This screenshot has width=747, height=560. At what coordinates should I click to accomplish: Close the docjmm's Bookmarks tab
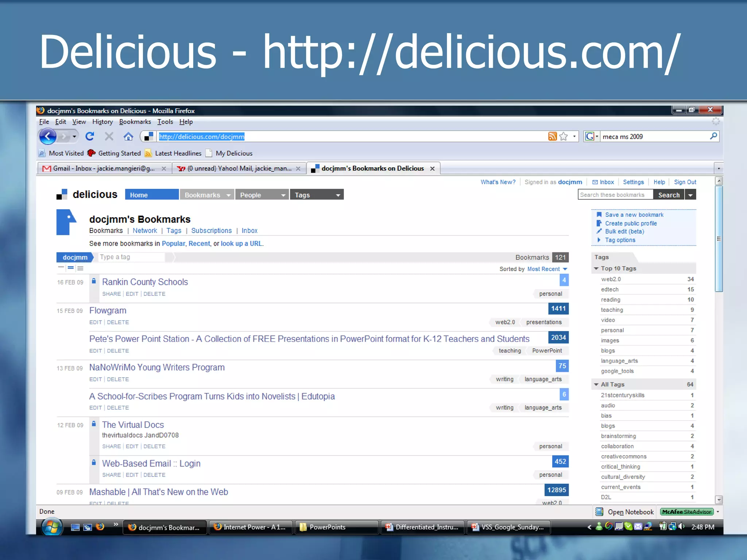click(432, 168)
